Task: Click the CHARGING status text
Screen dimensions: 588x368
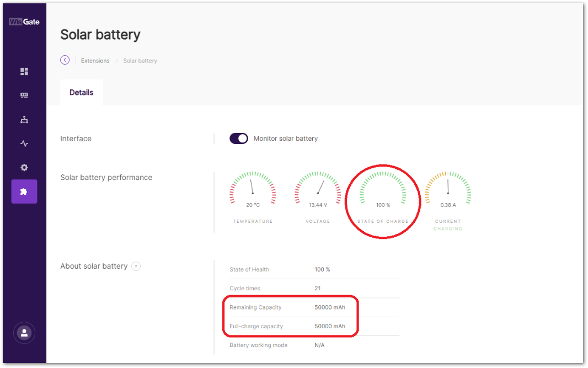Action: click(x=448, y=229)
